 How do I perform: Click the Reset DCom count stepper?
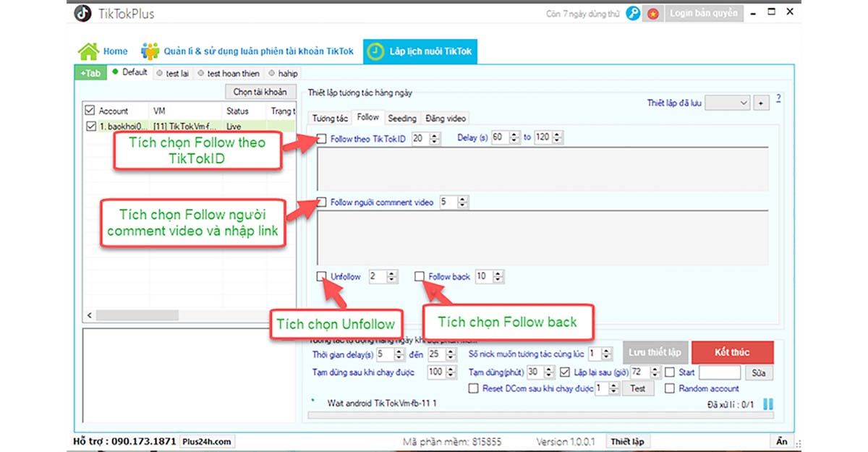pos(607,388)
